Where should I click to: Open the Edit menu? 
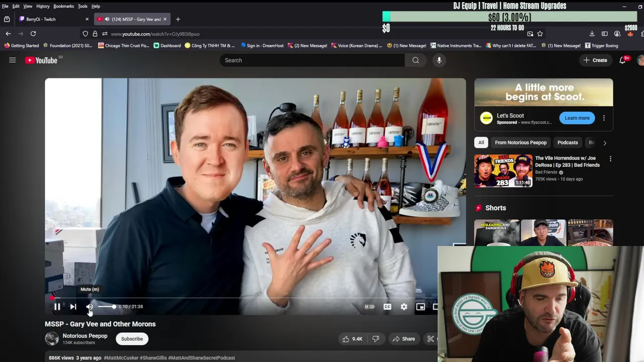pos(16,6)
